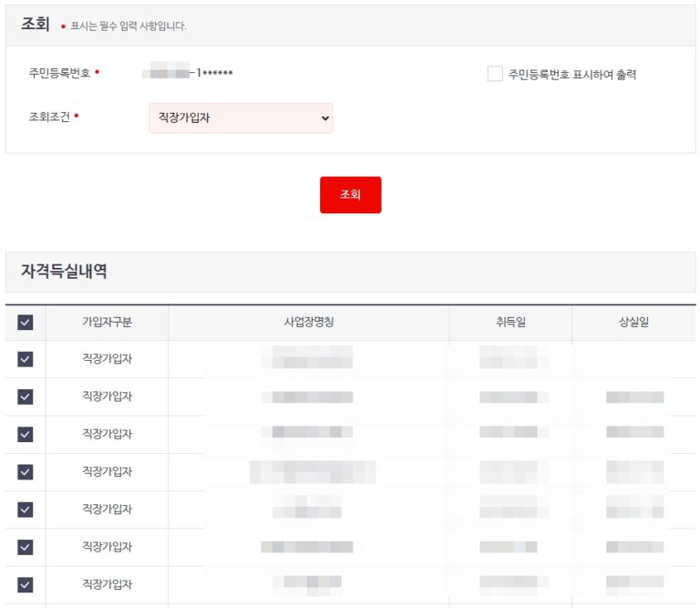Image resolution: width=700 pixels, height=608 pixels.
Task: Click the 주민등록번호 표시하여 출력 label text
Action: 571,75
